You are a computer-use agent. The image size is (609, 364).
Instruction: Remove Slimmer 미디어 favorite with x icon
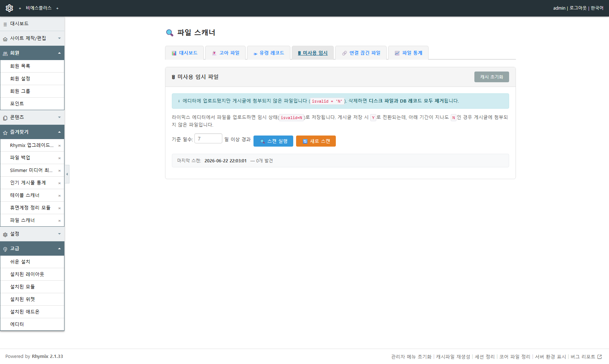(59, 171)
